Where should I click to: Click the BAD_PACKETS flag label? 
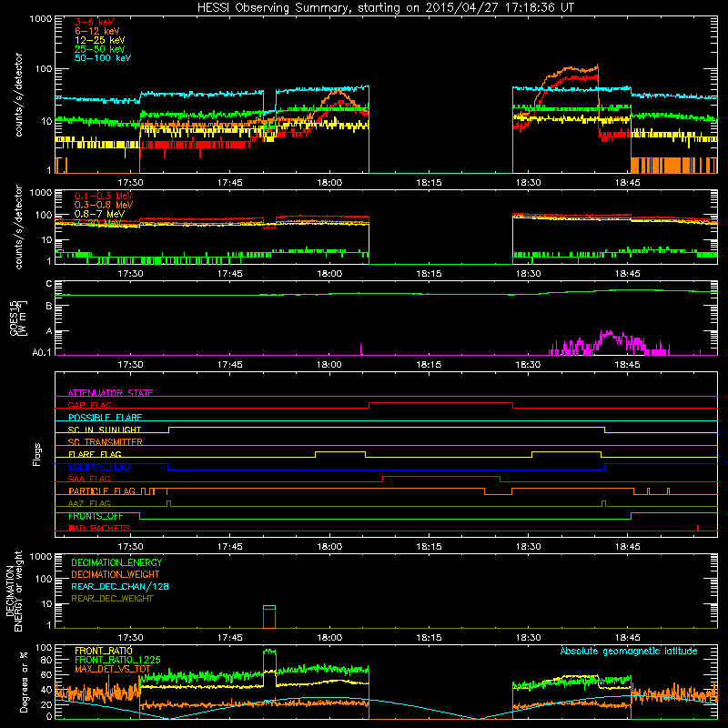(99, 528)
